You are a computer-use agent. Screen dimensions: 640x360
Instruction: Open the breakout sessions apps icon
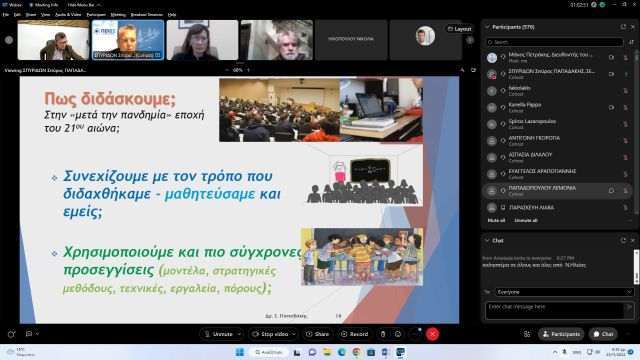tap(527, 334)
